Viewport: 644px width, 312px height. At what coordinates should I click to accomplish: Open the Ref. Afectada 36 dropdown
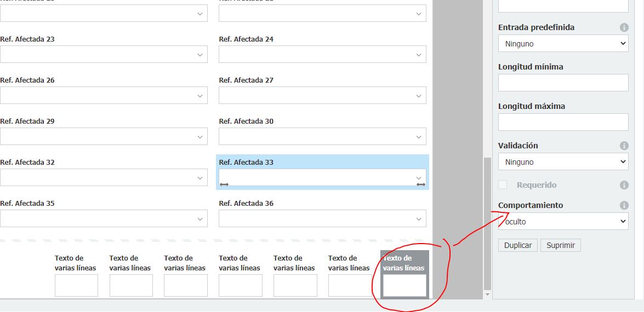322,218
